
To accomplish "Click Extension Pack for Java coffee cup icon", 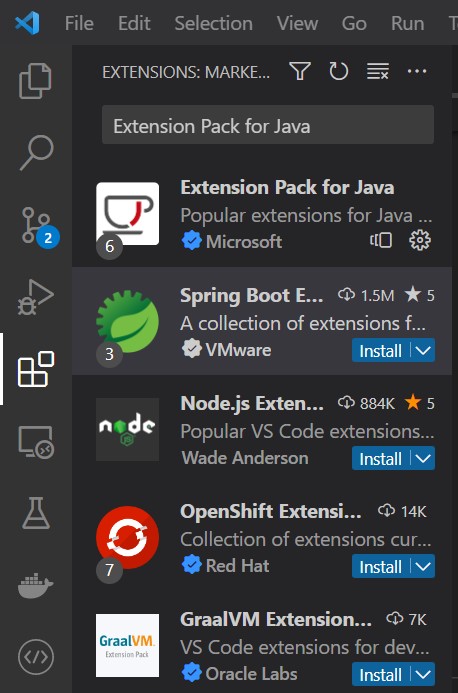I will [127, 213].
